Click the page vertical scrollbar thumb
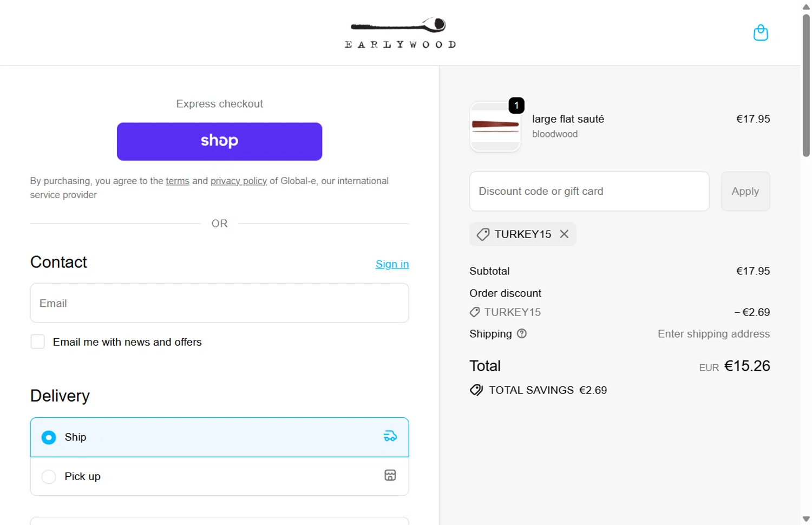Screen dimensions: 812x525 [806, 87]
